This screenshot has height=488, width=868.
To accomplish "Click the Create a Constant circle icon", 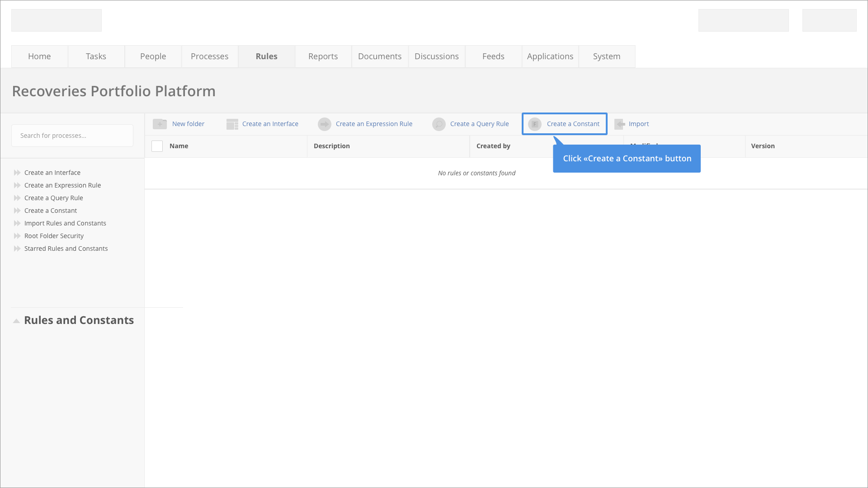I will click(x=535, y=124).
